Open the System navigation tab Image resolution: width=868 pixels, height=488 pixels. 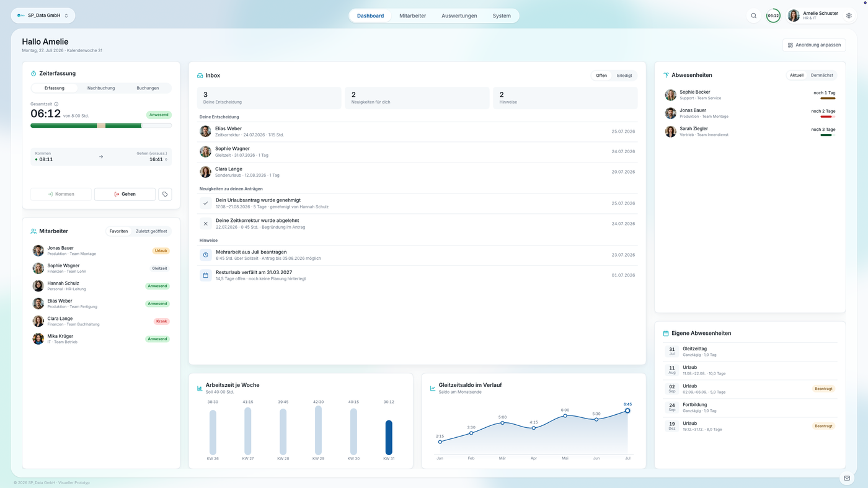coord(502,16)
